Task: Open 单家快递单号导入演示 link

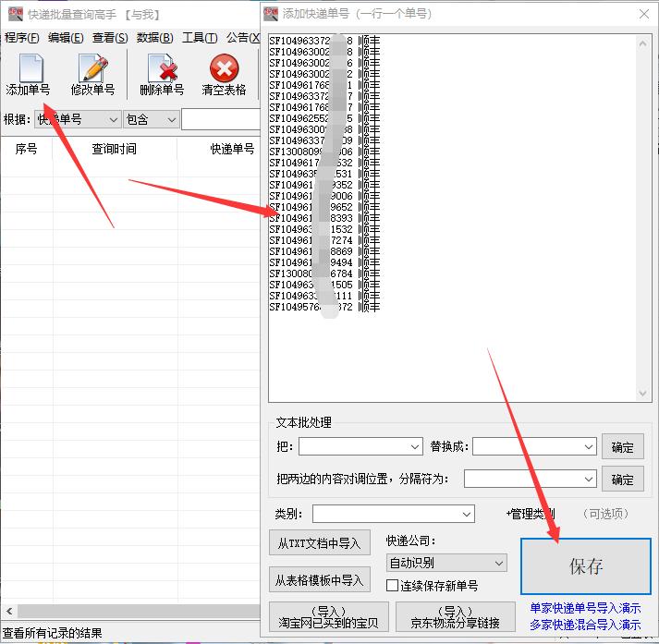Action: tap(585, 608)
